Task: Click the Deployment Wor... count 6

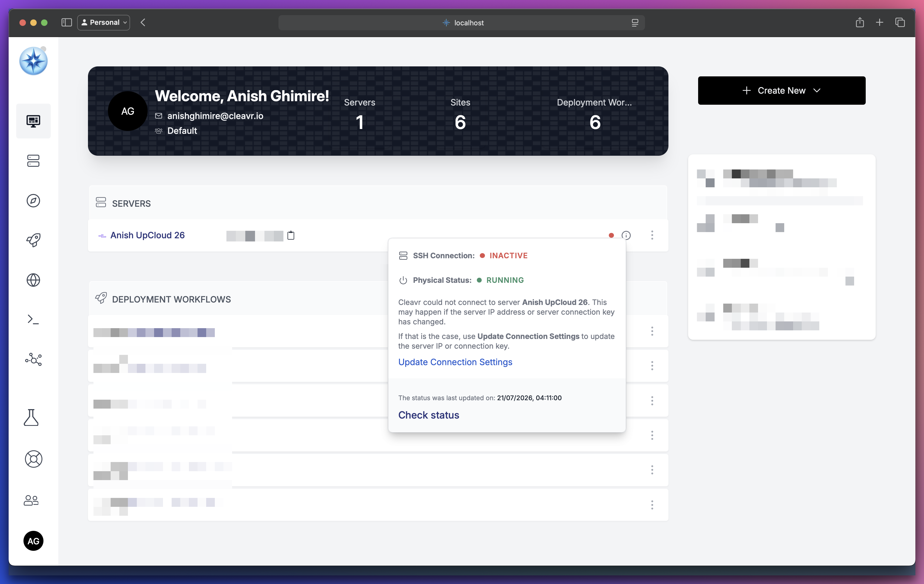Action: (595, 123)
